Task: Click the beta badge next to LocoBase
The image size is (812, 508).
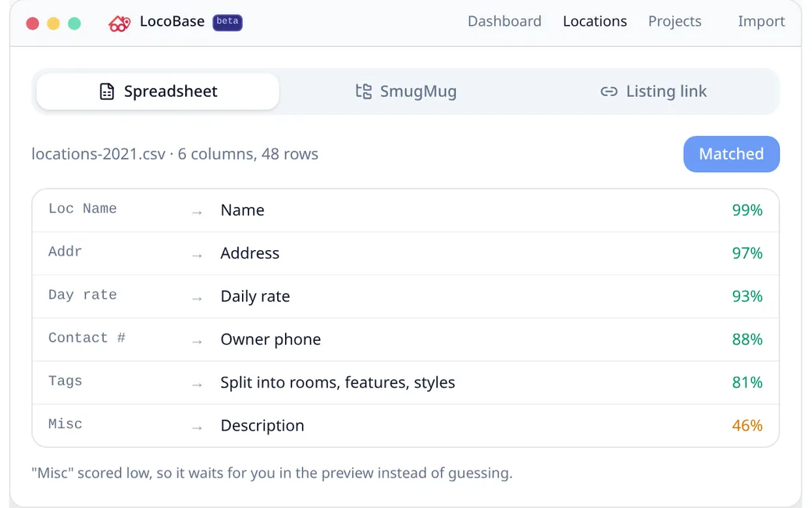Action: (227, 22)
